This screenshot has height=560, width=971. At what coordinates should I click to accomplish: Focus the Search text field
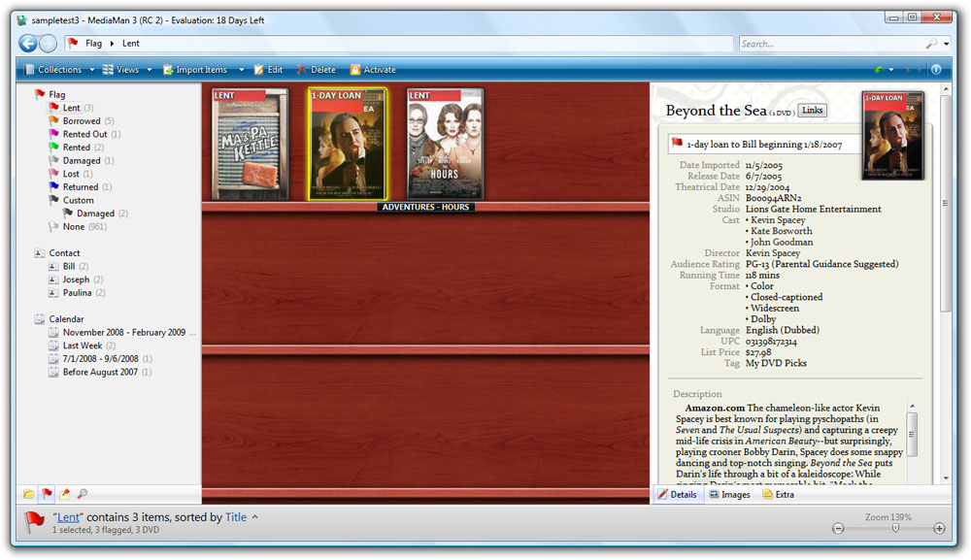832,44
